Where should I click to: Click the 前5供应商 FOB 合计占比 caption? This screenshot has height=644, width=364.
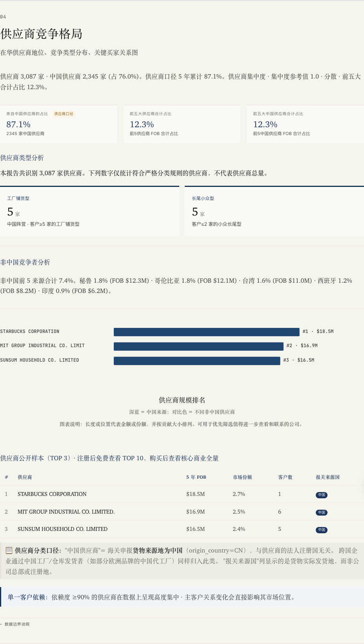pos(154,134)
